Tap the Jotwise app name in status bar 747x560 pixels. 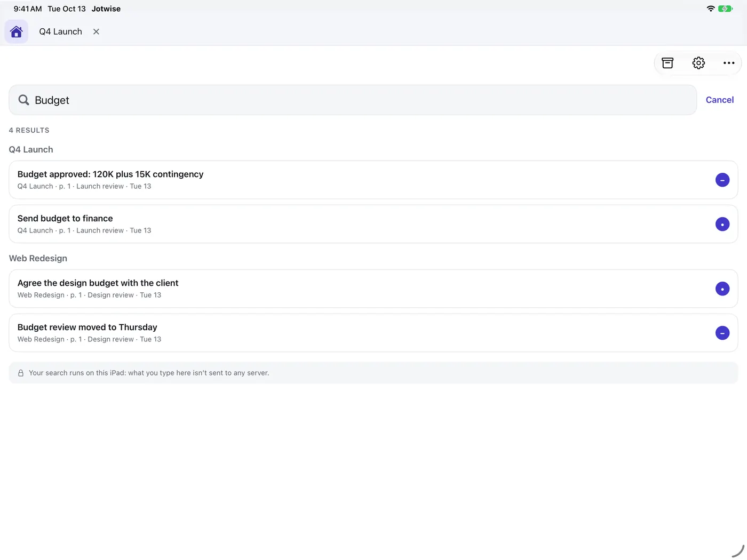click(x=106, y=9)
